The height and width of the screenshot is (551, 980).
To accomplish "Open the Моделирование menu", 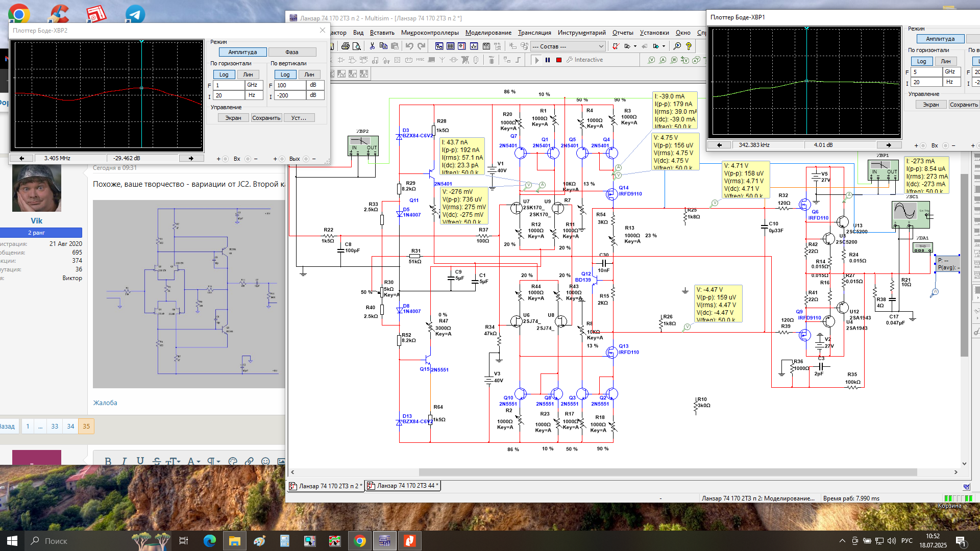I will [x=488, y=33].
